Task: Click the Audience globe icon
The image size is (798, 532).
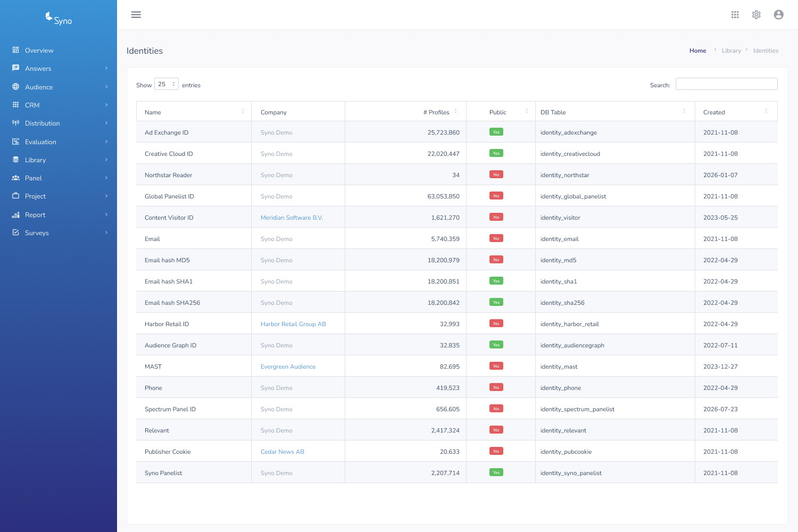Action: (x=16, y=87)
